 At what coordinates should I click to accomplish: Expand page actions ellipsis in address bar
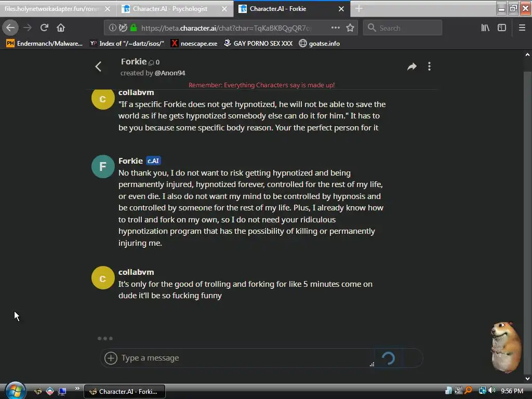coord(335,28)
